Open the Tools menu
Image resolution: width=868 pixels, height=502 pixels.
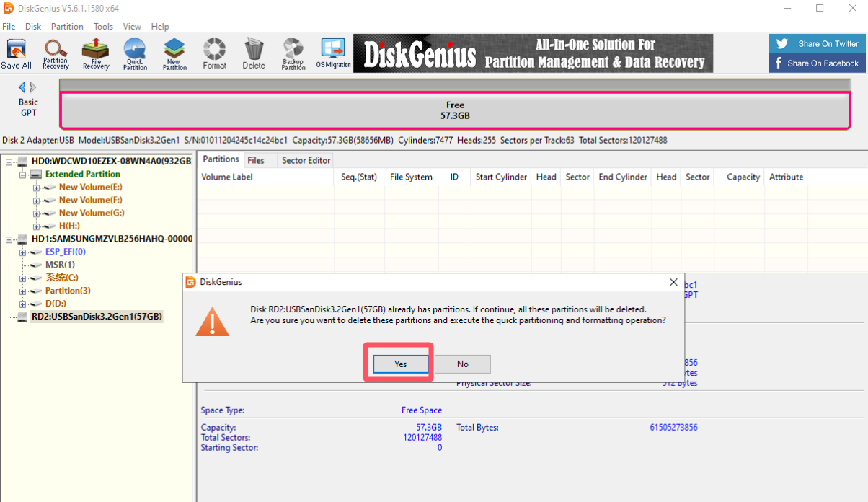point(103,27)
